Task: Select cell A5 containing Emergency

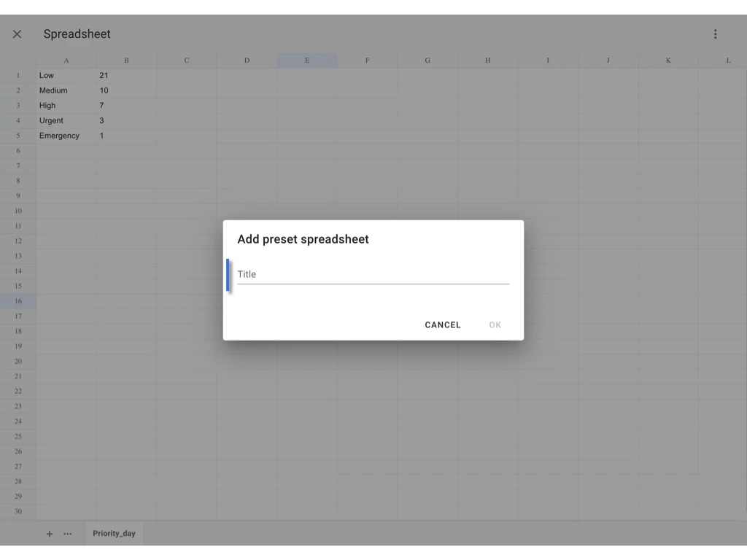Action: (x=66, y=135)
